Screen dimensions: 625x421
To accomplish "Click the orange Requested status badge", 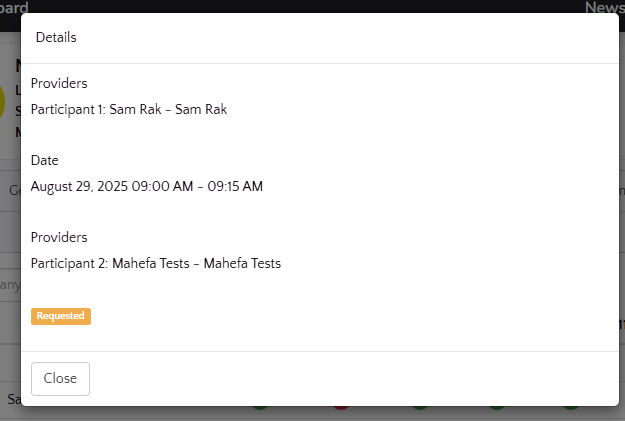I will 61,316.
